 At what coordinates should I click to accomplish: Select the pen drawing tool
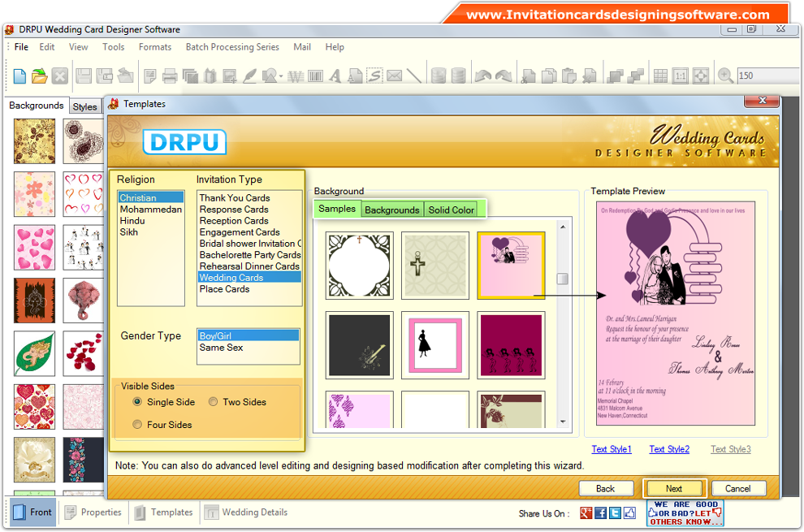(250, 76)
